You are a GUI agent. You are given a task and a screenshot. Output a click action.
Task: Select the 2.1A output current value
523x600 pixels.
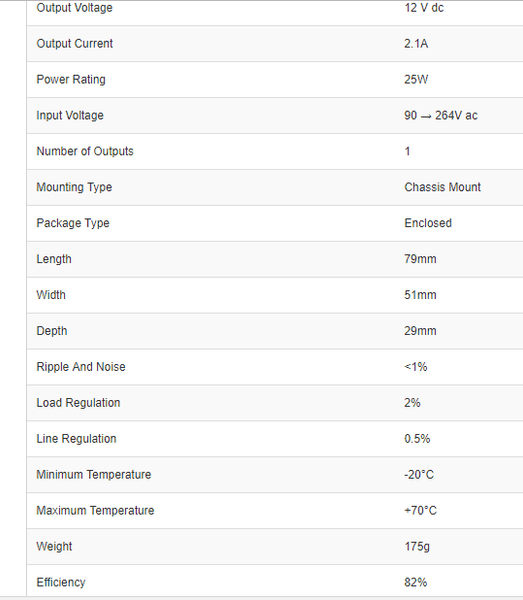click(x=416, y=44)
